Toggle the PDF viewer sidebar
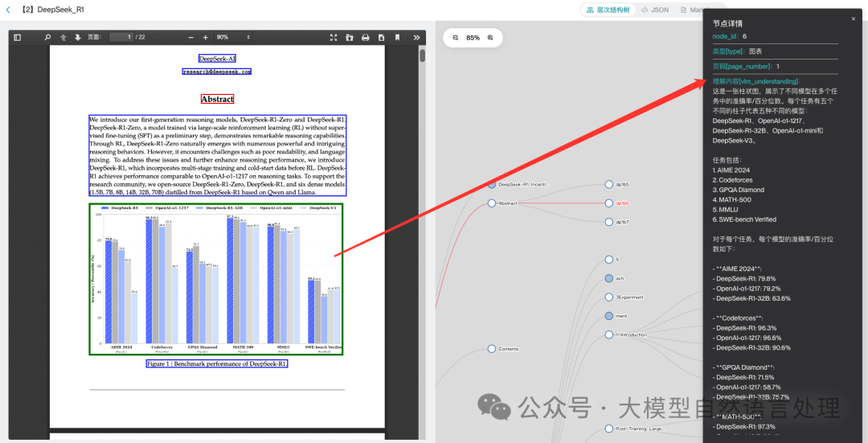 point(17,38)
